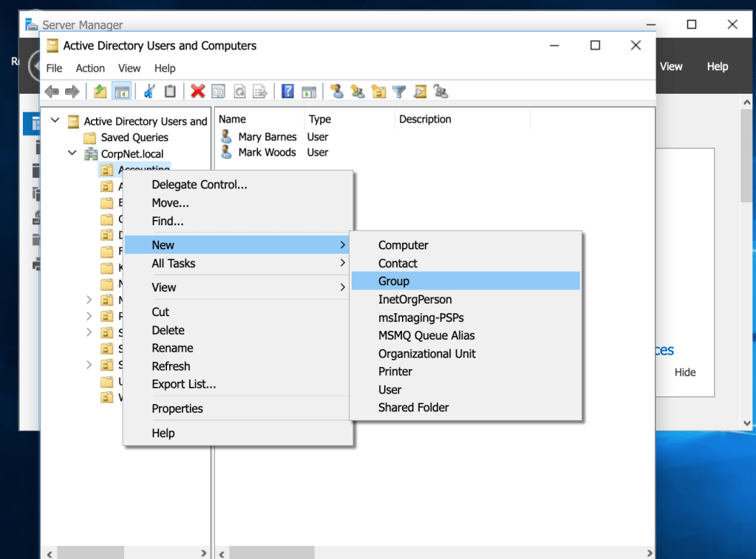Screen dimensions: 756x559
Task: Click the create new group toolbar icon
Action: (x=358, y=92)
